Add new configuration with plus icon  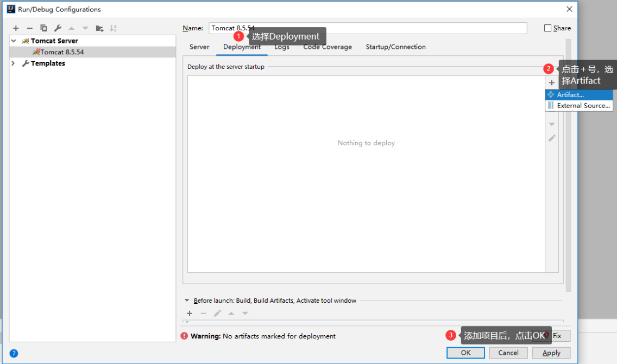[x=16, y=28]
